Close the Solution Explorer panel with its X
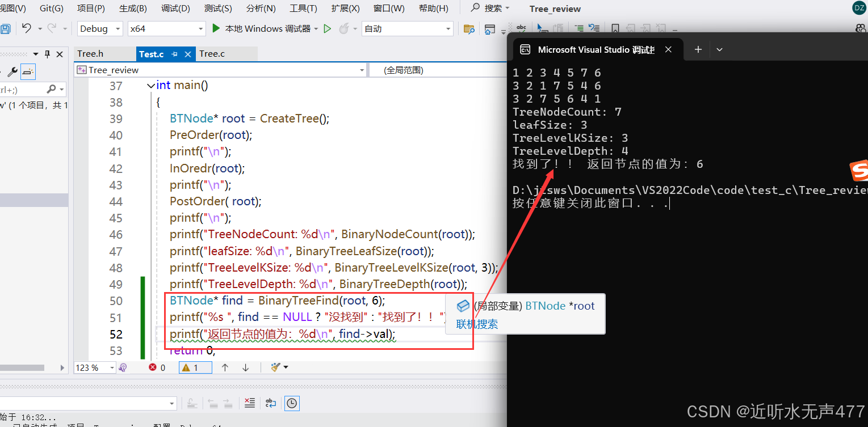The width and height of the screenshot is (868, 427). (60, 54)
